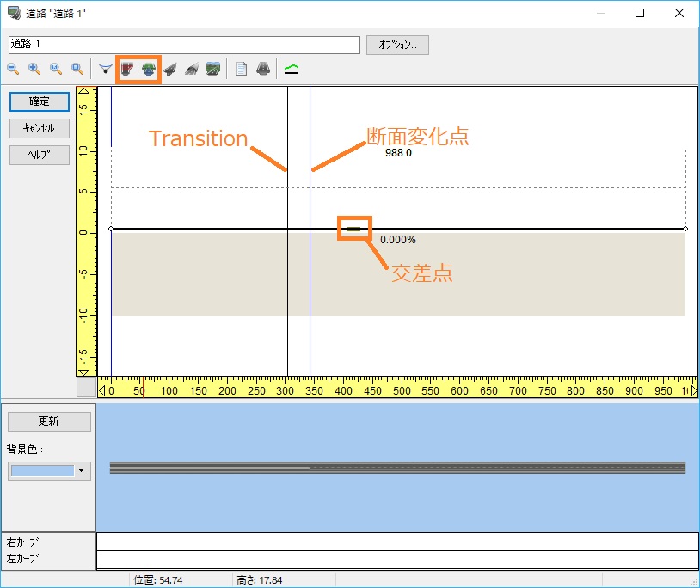
Task: Click the zoom out magnifier icon
Action: pyautogui.click(x=13, y=69)
